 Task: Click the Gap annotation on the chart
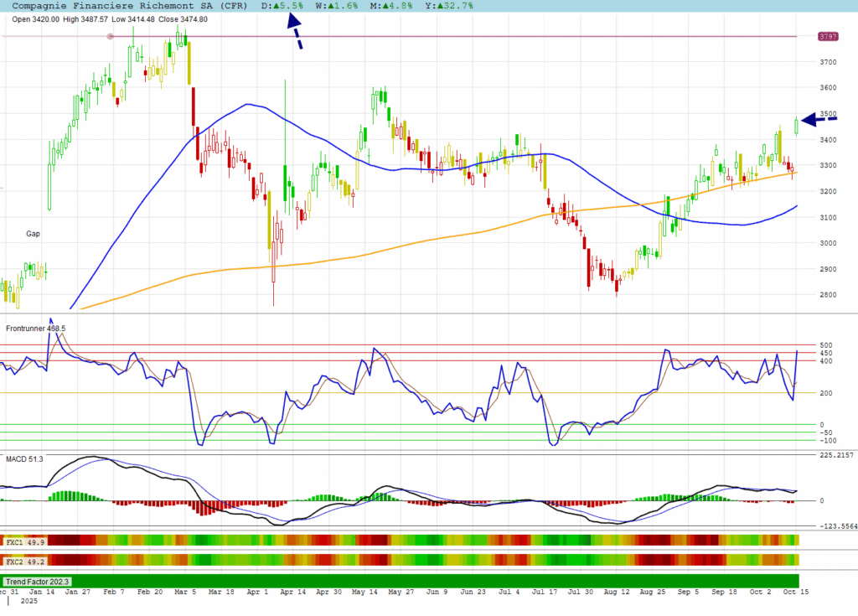click(32, 235)
